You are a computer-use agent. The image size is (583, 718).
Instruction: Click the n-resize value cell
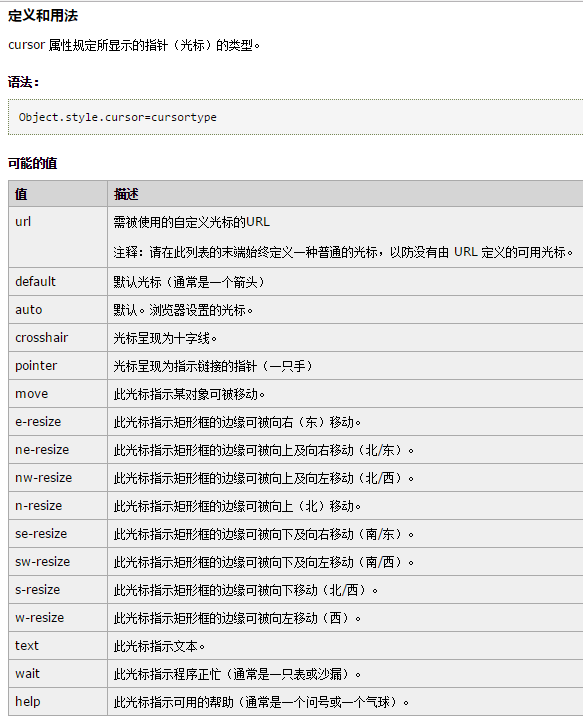pyautogui.click(x=58, y=506)
